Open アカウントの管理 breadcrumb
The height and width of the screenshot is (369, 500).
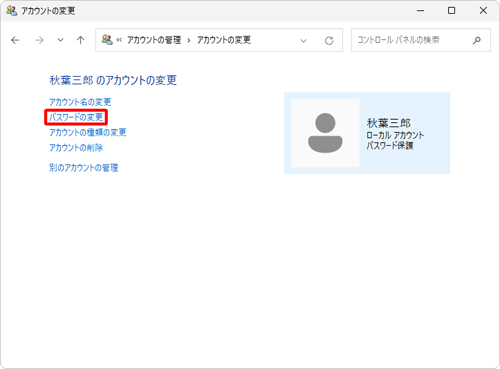tap(154, 40)
